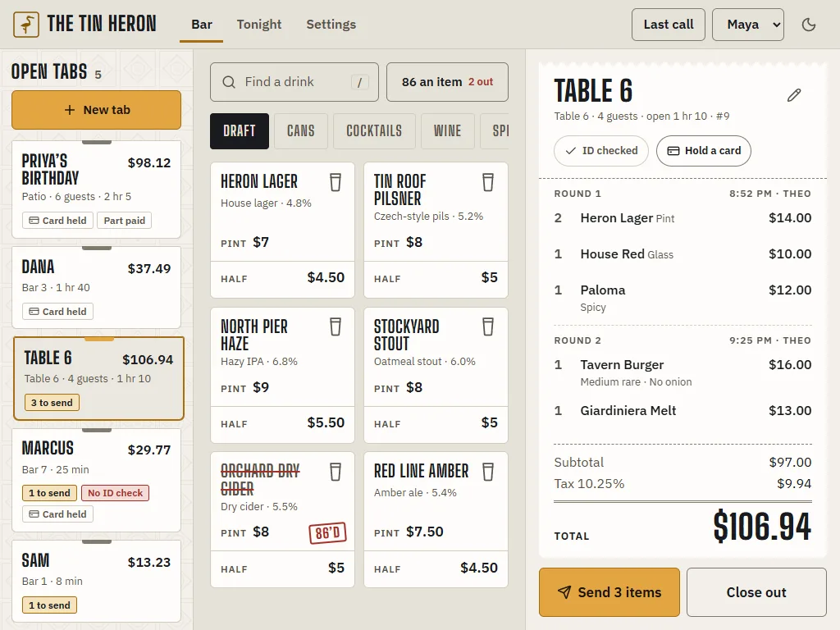Click the North Pier Haze glass icon
840x630 pixels.
[336, 326]
